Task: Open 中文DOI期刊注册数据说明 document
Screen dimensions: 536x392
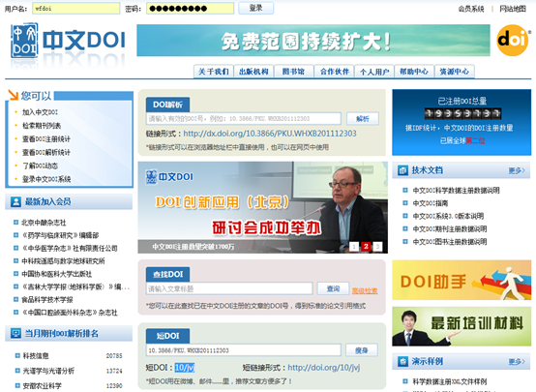Action: 450,228
